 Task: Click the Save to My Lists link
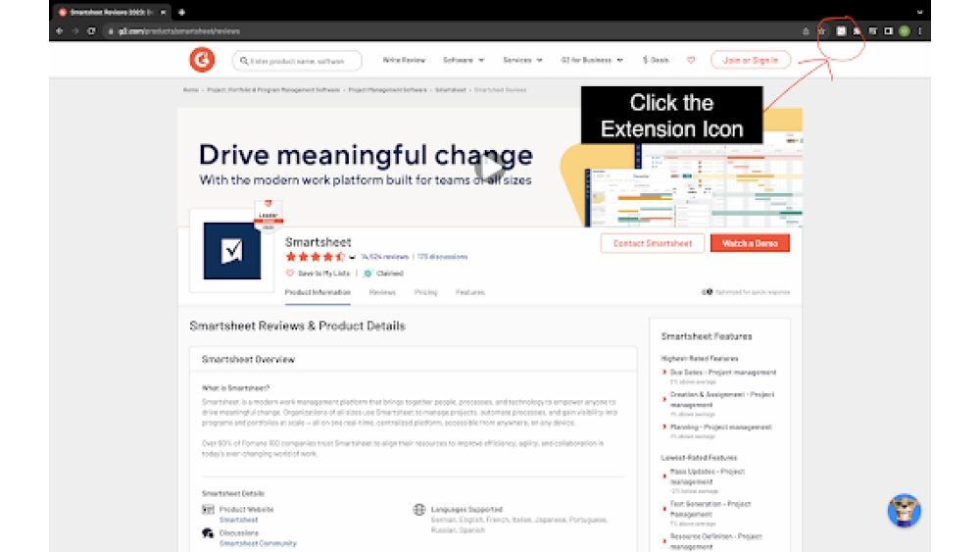tap(323, 274)
